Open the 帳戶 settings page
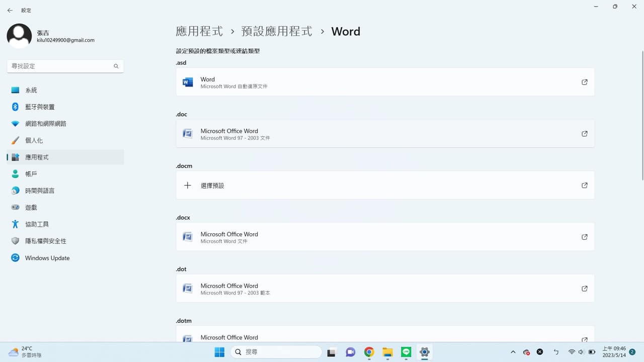Screen dimensions: 644x362 click(65, 174)
